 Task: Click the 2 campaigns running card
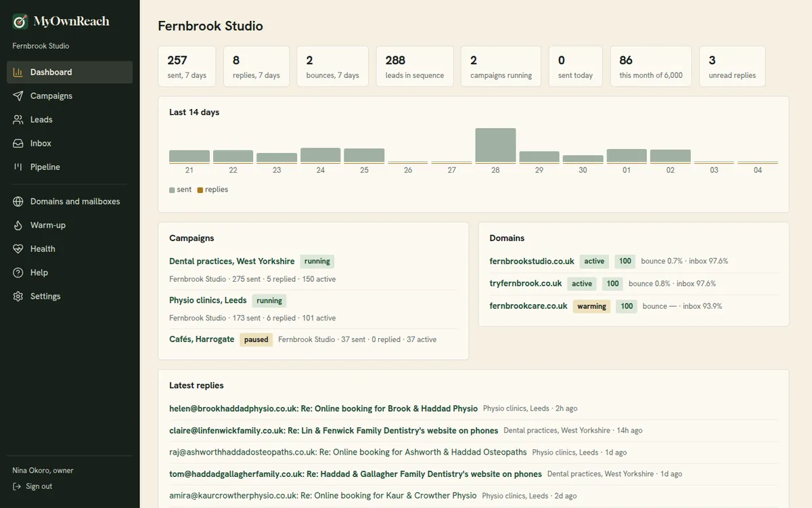501,66
